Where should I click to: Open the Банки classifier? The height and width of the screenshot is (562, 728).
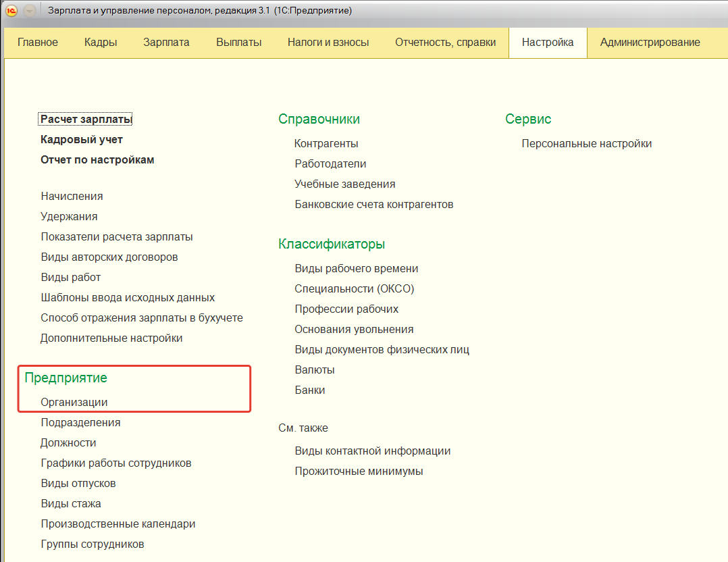310,390
